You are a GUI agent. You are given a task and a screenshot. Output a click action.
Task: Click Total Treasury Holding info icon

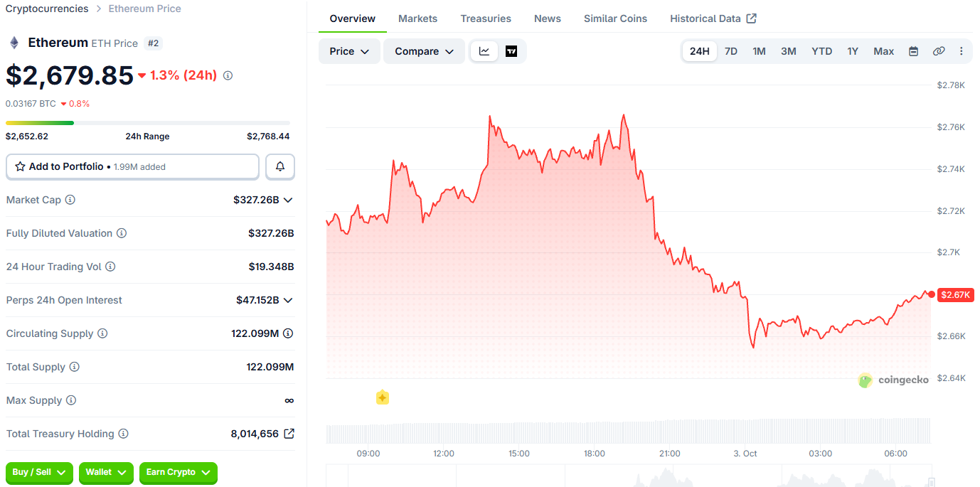123,434
